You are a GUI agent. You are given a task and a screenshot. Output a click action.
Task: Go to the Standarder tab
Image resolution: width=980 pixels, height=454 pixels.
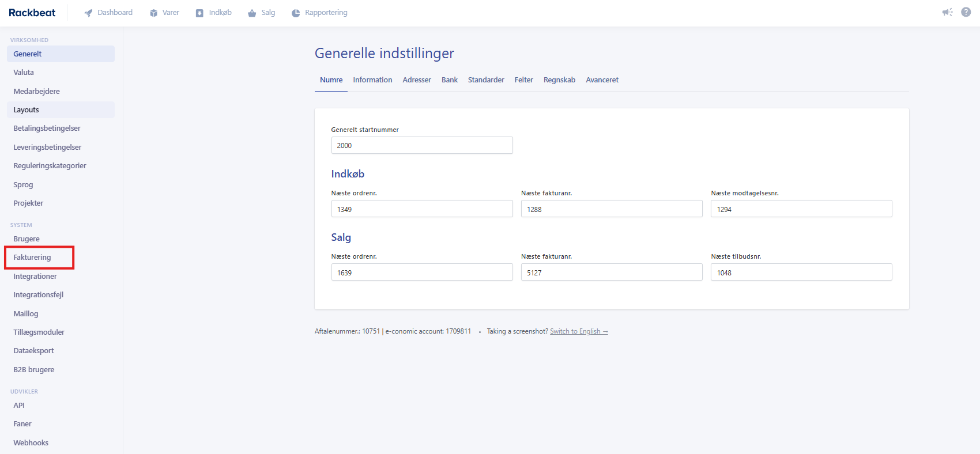pos(486,80)
